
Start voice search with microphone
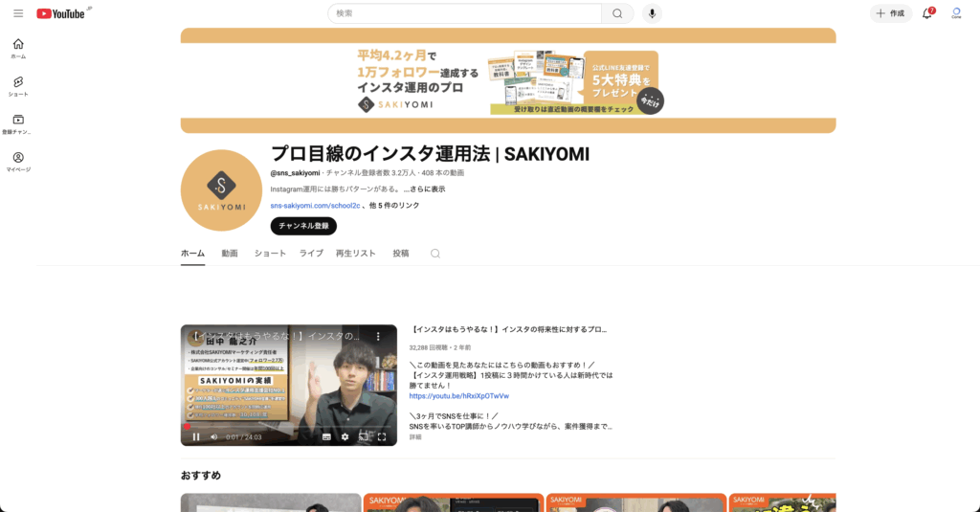(x=652, y=13)
